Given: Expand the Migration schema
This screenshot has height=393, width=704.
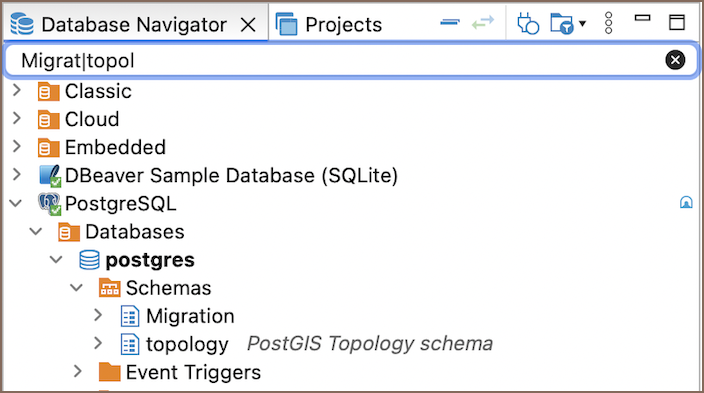Looking at the screenshot, I should pyautogui.click(x=98, y=315).
